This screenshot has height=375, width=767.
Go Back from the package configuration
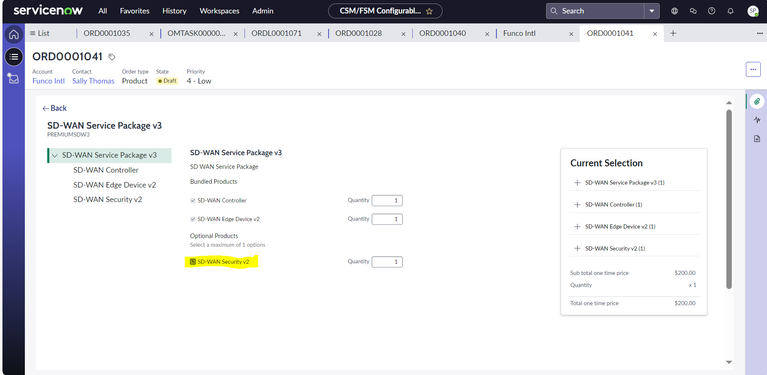point(54,108)
